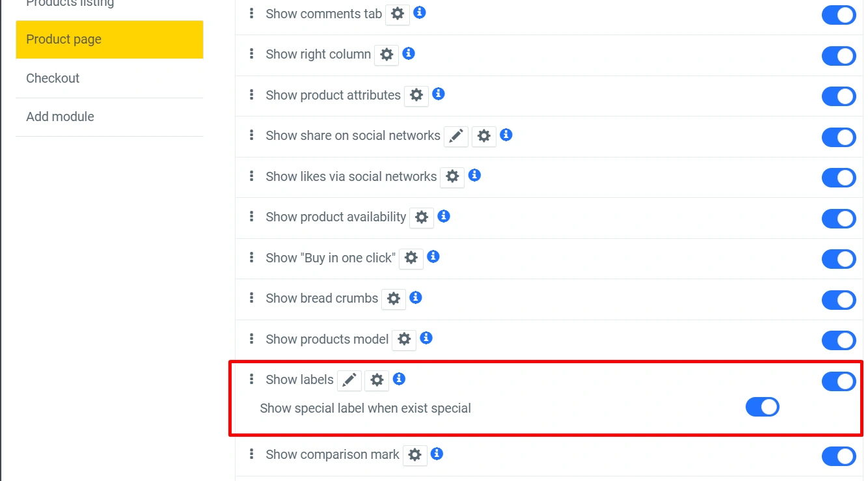The height and width of the screenshot is (481, 868).
Task: Open gear settings for Show comparison mark
Action: 415,455
